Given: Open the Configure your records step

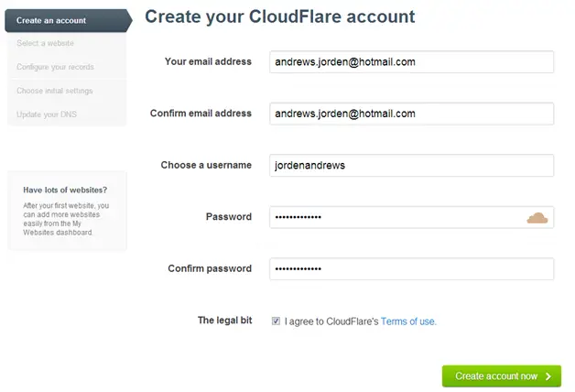Looking at the screenshot, I should 55,67.
